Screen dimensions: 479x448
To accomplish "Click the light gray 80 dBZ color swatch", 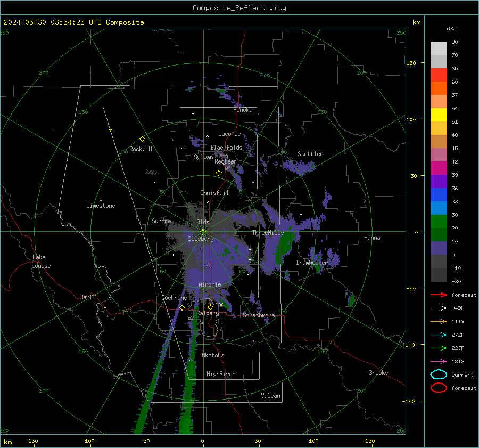I will [x=439, y=48].
